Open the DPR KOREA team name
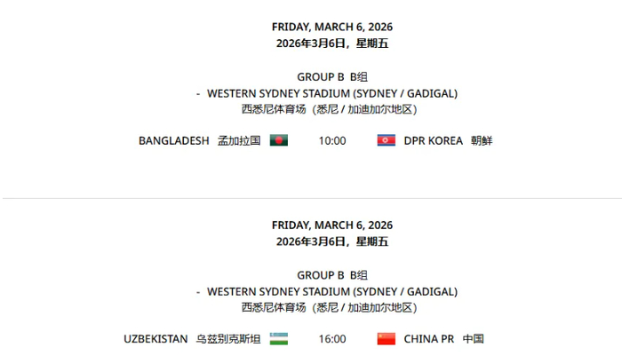622x364 pixels. click(434, 140)
